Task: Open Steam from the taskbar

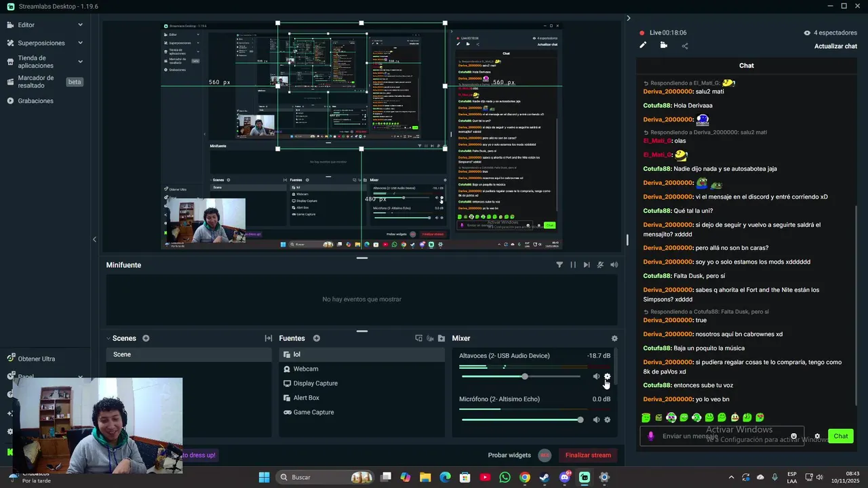Action: [x=545, y=477]
